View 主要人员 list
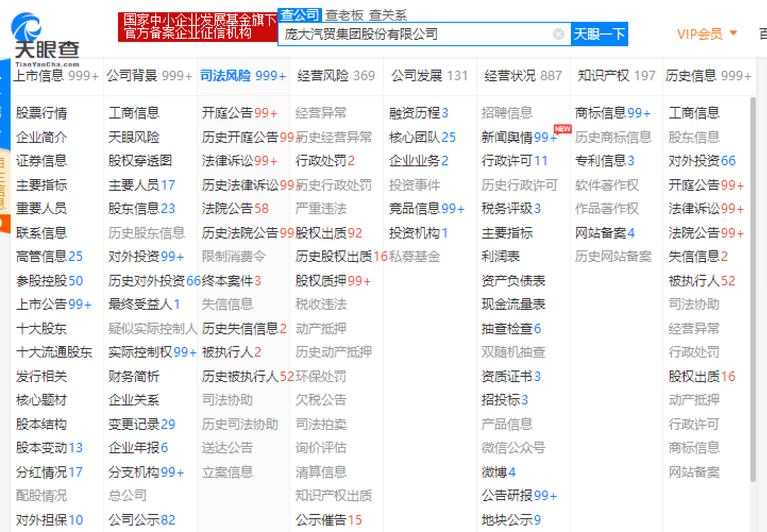This screenshot has height=532, width=767. [x=142, y=185]
